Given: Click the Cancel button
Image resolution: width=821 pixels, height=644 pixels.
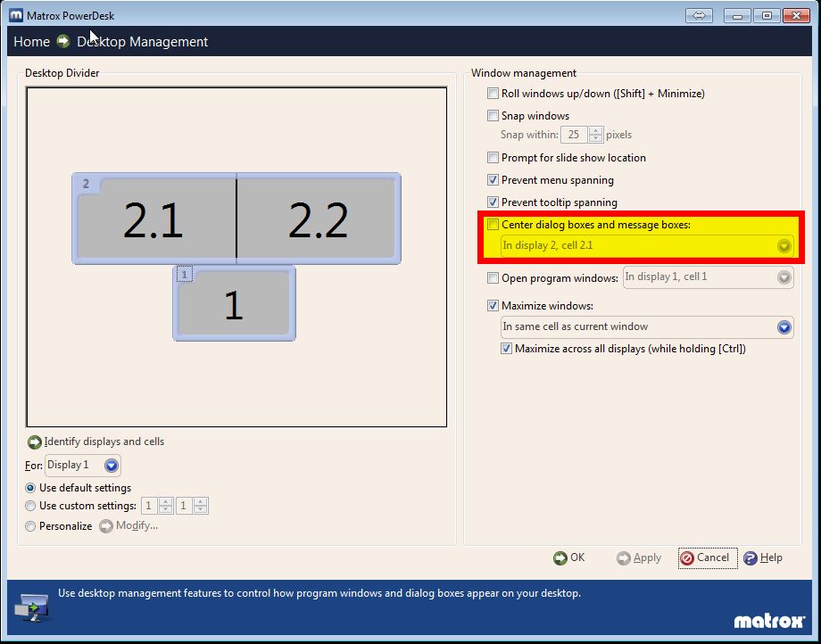Looking at the screenshot, I should [708, 558].
